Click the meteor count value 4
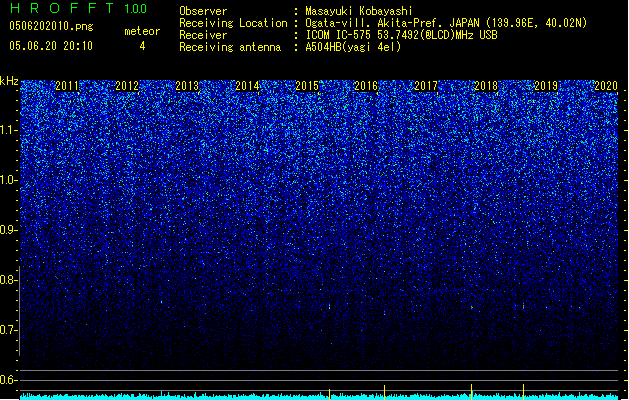 point(142,46)
